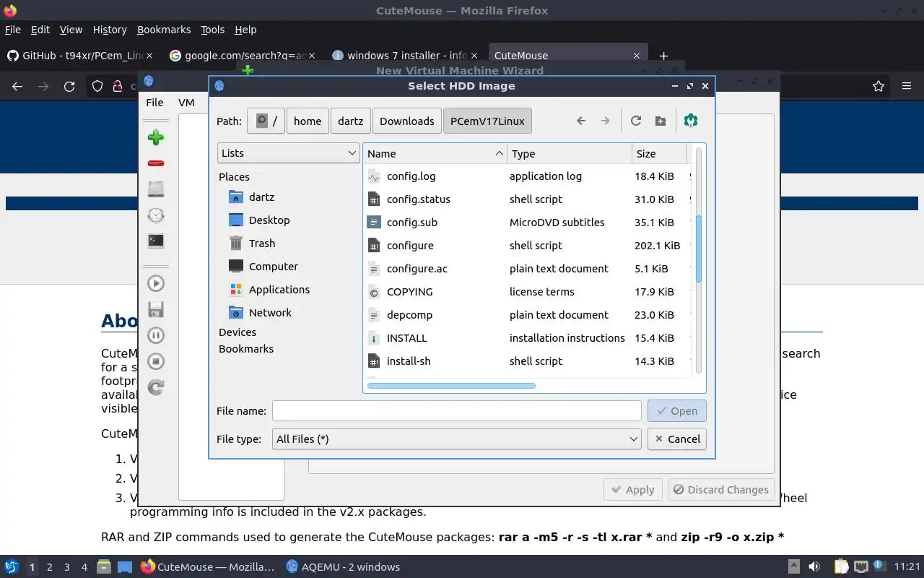The width and height of the screenshot is (924, 578).
Task: Navigate to home path segment
Action: (308, 121)
